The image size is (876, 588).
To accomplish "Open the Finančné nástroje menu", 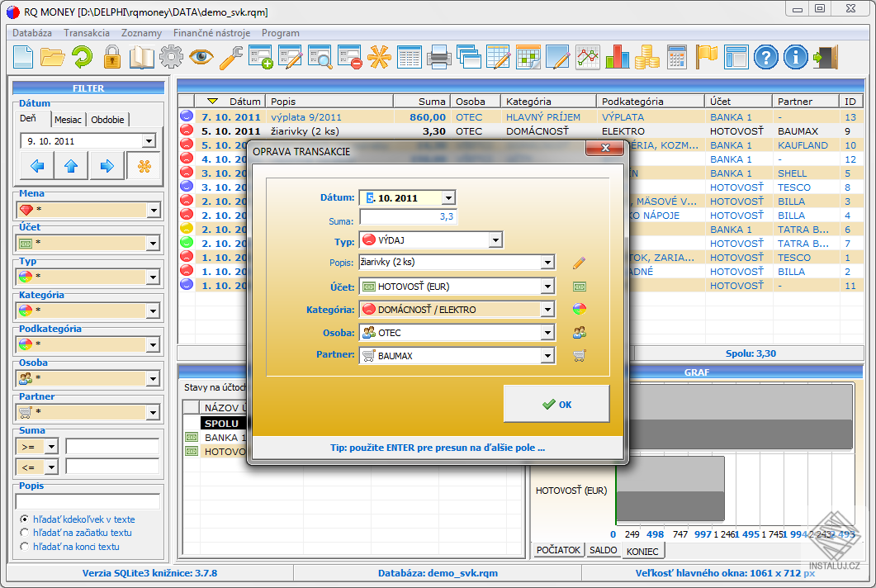I will (x=211, y=33).
